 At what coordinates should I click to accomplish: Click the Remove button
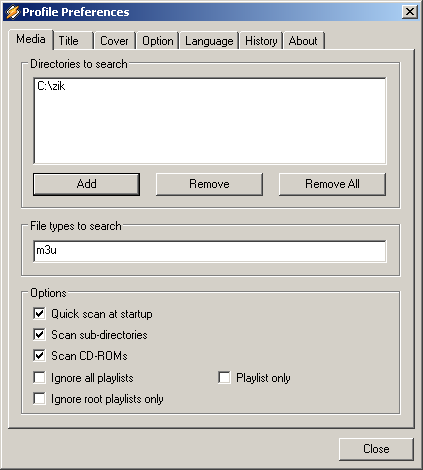[209, 184]
